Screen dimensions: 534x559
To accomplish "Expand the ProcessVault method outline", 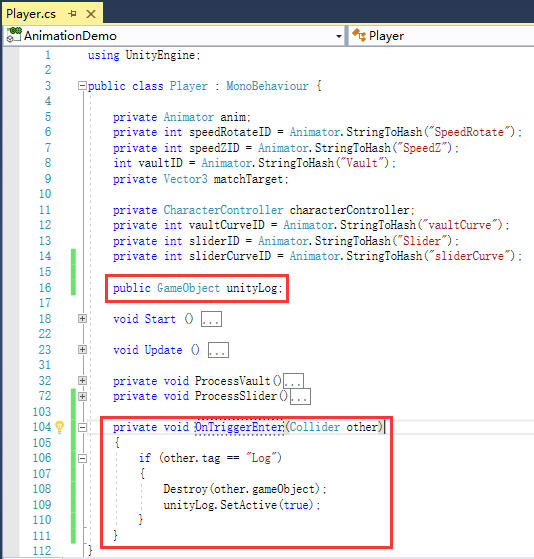I will click(82, 380).
